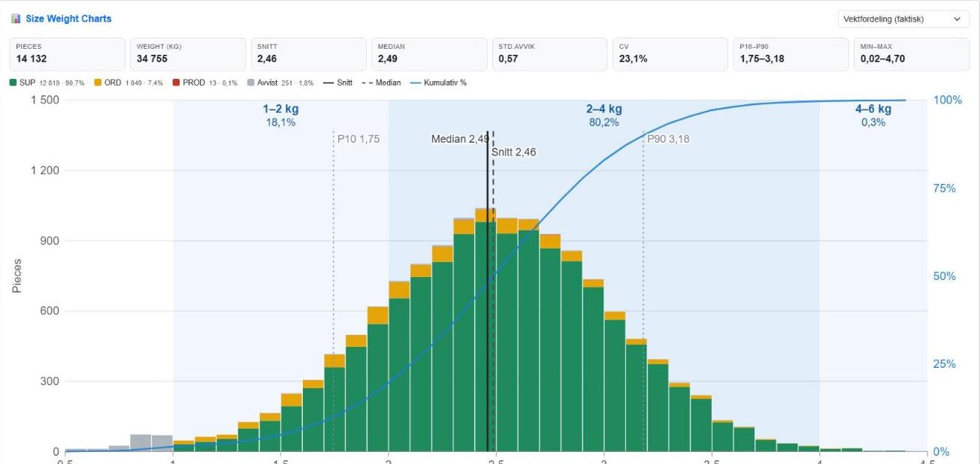Toggle the dashed Median legend entry

382,83
